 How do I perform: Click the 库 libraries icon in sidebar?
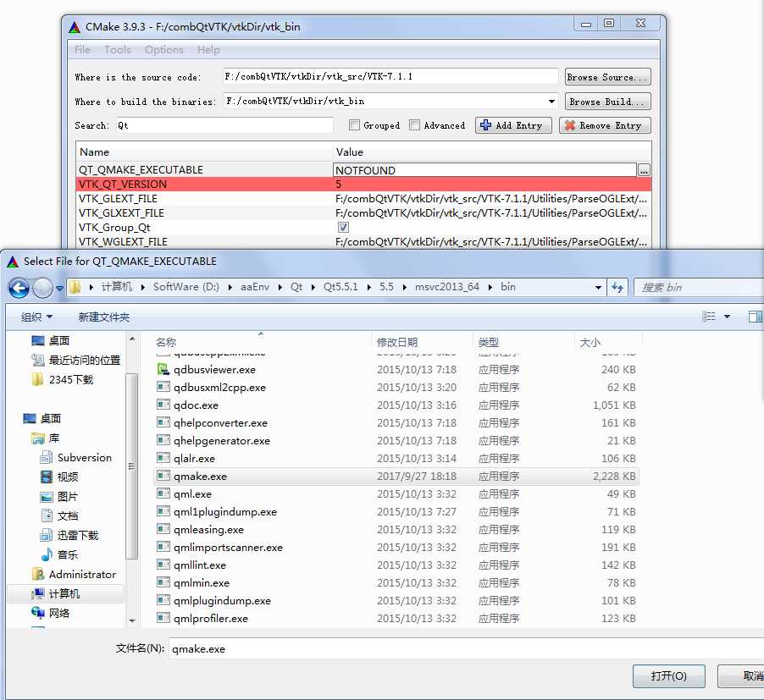[37, 438]
